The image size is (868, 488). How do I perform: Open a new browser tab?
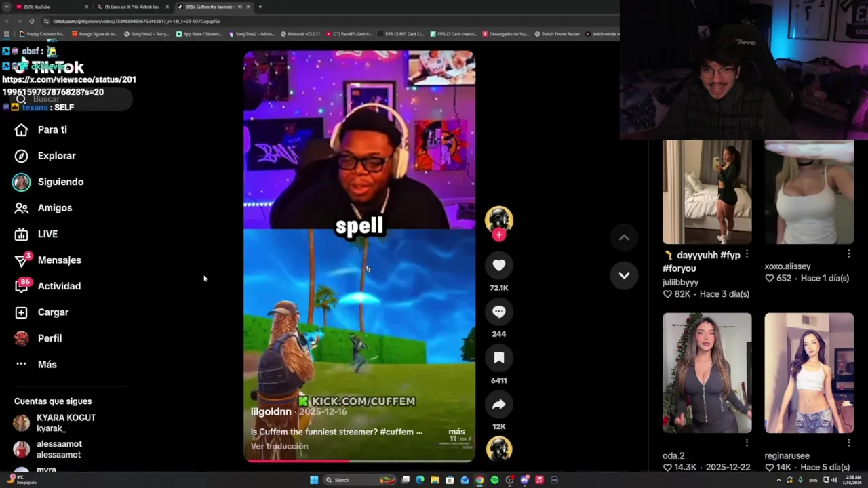tap(260, 7)
